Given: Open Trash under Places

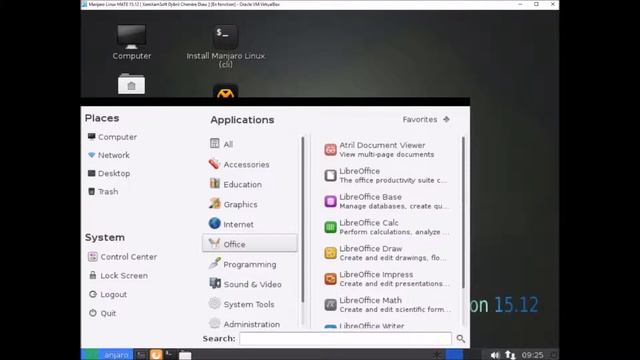Looking at the screenshot, I should [103, 191].
